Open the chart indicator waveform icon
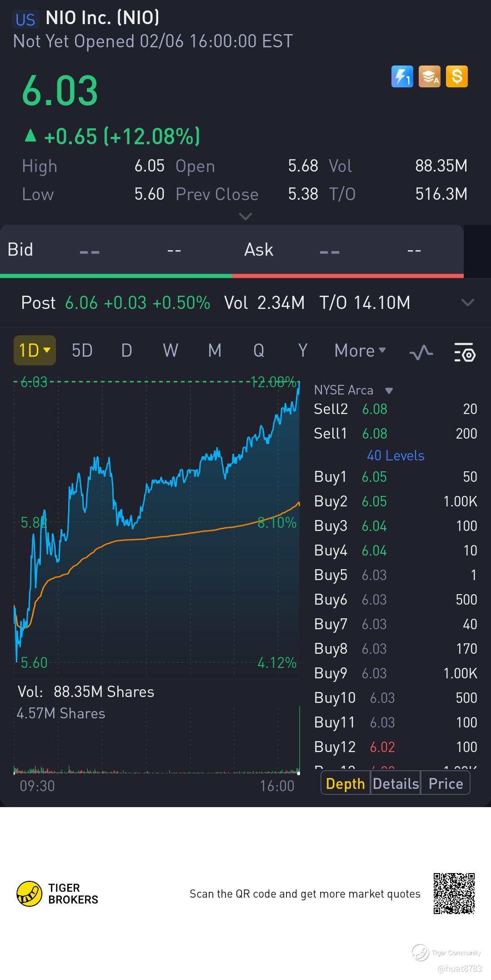491x980 pixels. tap(421, 352)
